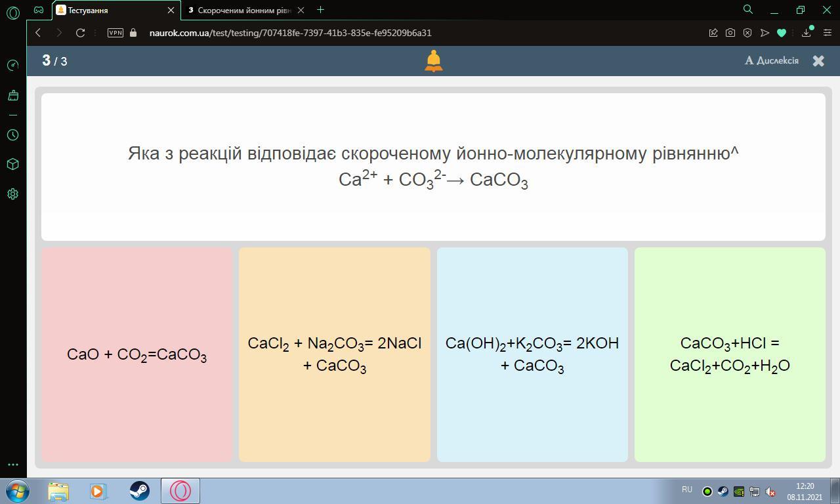Open the Easy Setup menu icon
Image resolution: width=840 pixels, height=504 pixels.
tap(827, 33)
